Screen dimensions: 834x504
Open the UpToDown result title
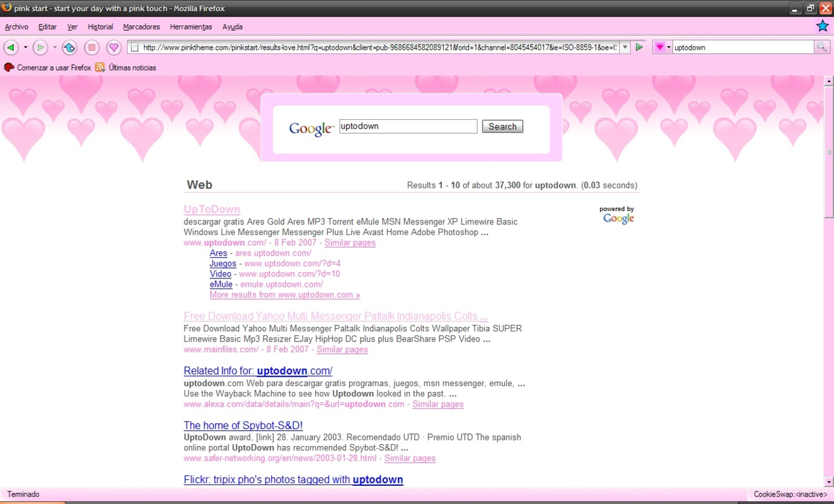click(212, 209)
